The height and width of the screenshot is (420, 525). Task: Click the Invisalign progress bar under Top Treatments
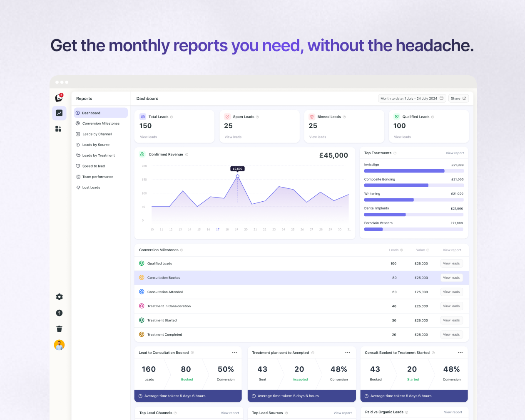pos(404,171)
